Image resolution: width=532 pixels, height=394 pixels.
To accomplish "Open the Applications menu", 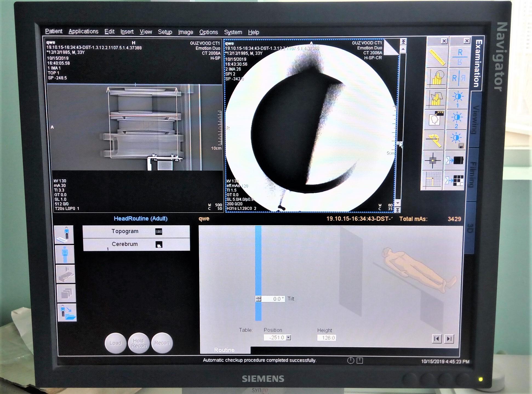I will [83, 32].
